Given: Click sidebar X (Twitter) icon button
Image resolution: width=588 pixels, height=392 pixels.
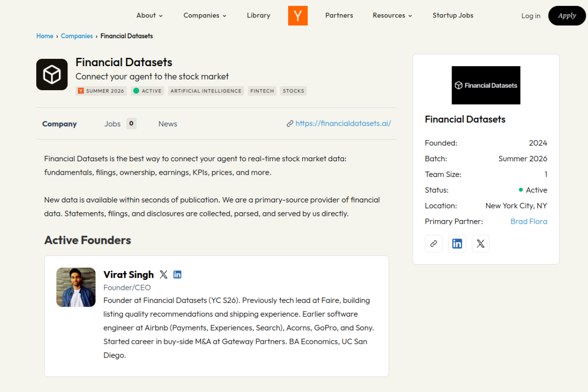Looking at the screenshot, I should coord(481,244).
